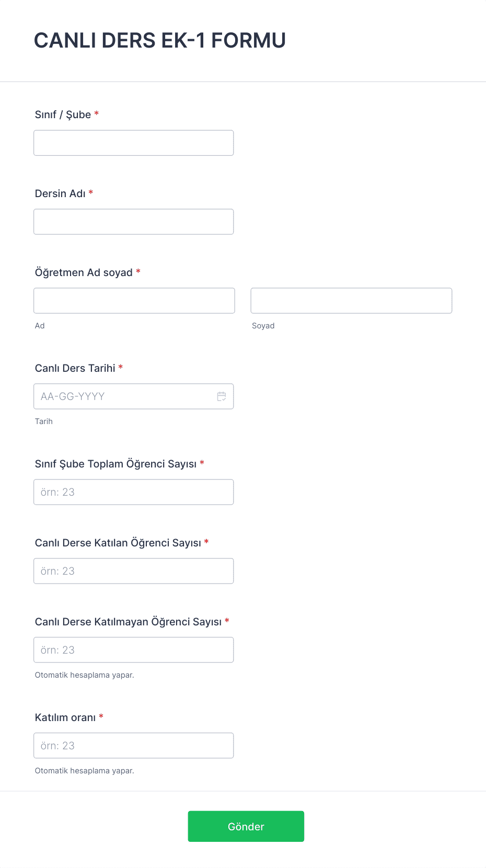486x868 pixels.
Task: Click the Ad sublabel under first name
Action: pyautogui.click(x=40, y=326)
